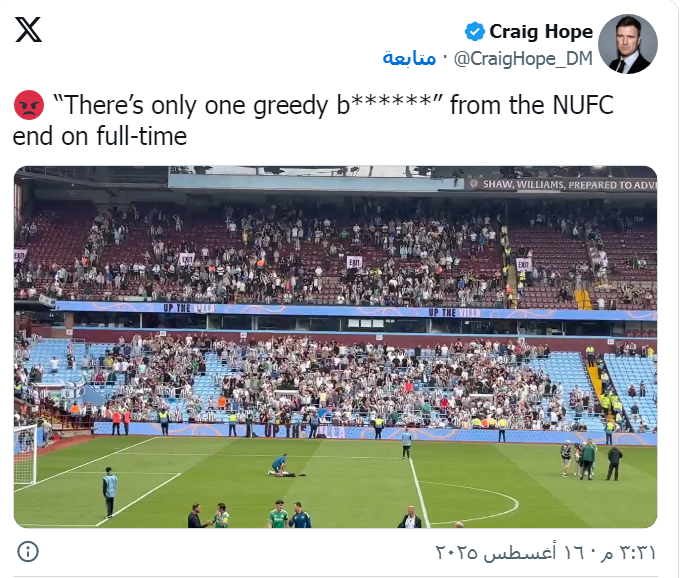Viewport: 681px width, 578px height.
Task: Click the tweet text about NUFC end
Action: tap(313, 120)
